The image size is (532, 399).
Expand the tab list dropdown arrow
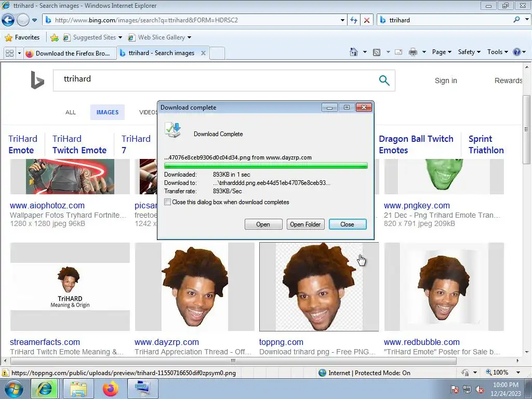(19, 54)
